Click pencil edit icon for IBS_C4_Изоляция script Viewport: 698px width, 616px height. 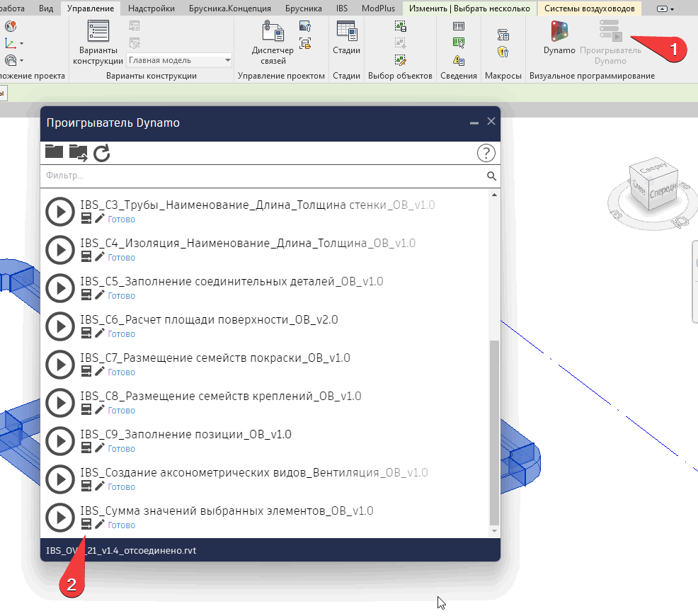(x=100, y=256)
